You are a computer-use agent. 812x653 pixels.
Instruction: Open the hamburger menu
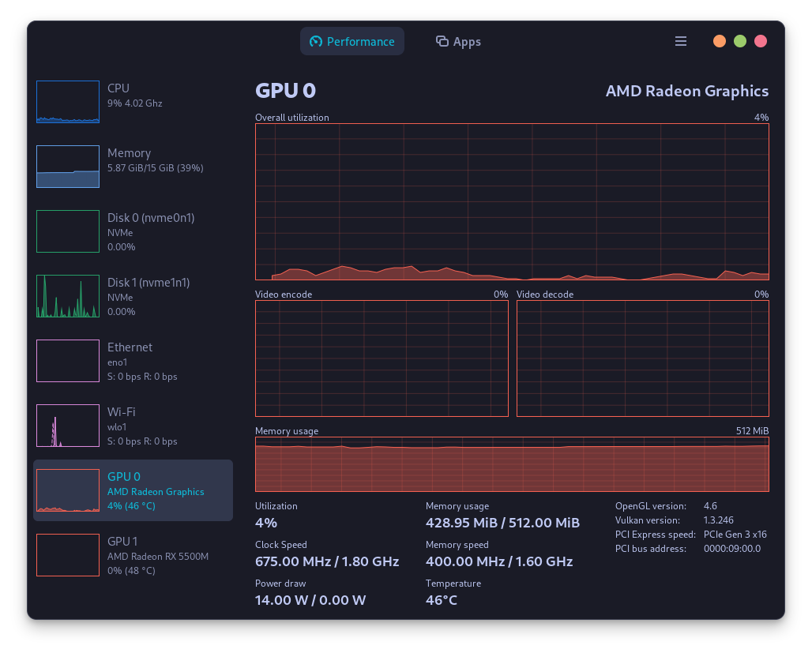coord(681,41)
